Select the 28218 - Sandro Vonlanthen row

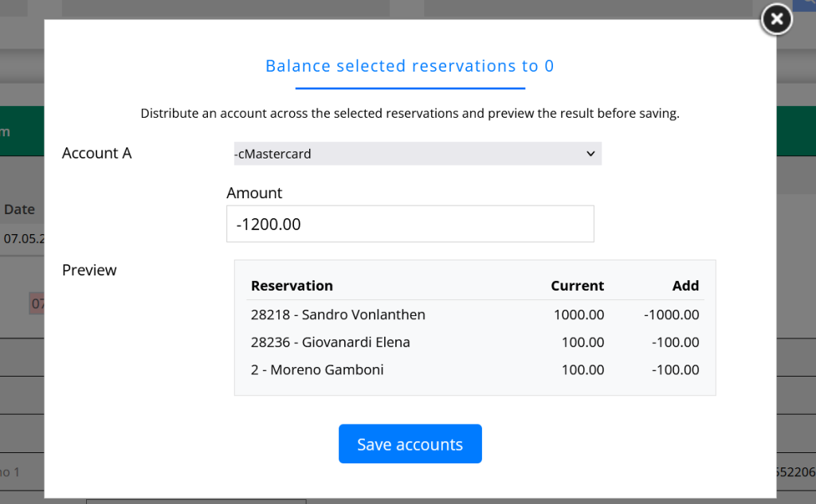(x=475, y=315)
